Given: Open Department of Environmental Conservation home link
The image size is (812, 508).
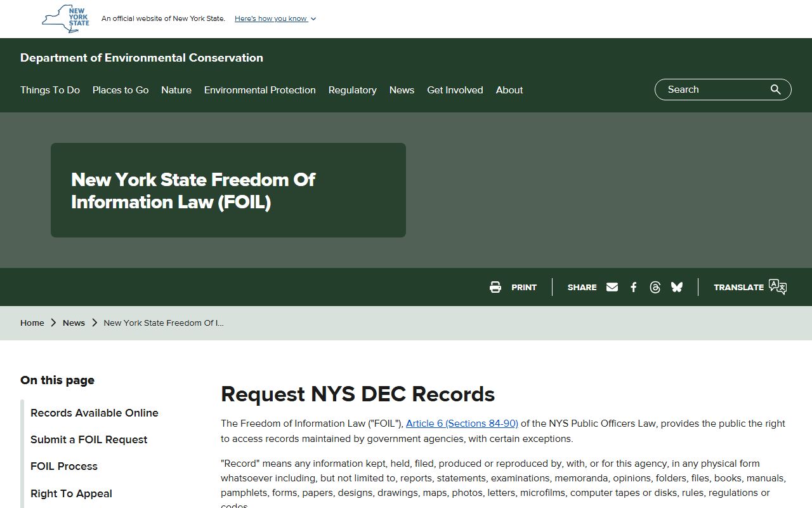Looking at the screenshot, I should [141, 58].
